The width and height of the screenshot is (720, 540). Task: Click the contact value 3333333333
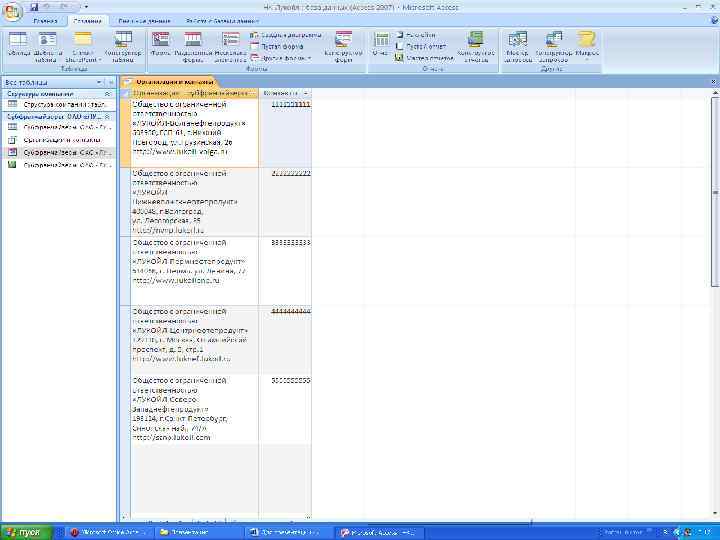[291, 242]
